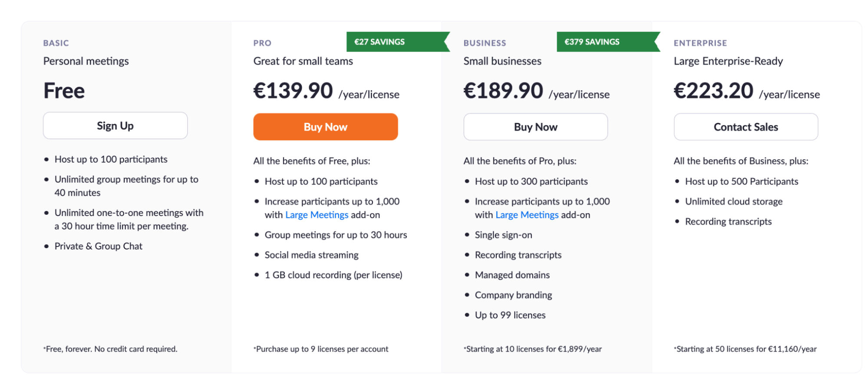The height and width of the screenshot is (384, 868).
Task: Open the Large Meetings link under Business
Action: (x=527, y=214)
